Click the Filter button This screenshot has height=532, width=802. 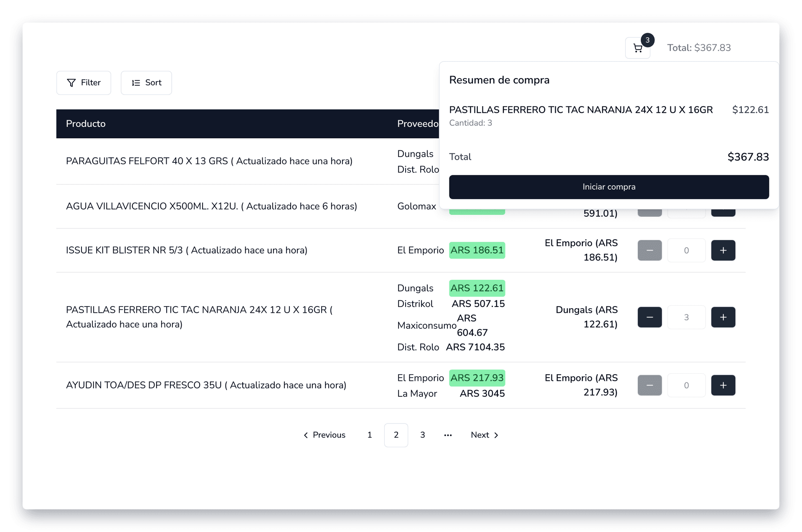pyautogui.click(x=84, y=83)
